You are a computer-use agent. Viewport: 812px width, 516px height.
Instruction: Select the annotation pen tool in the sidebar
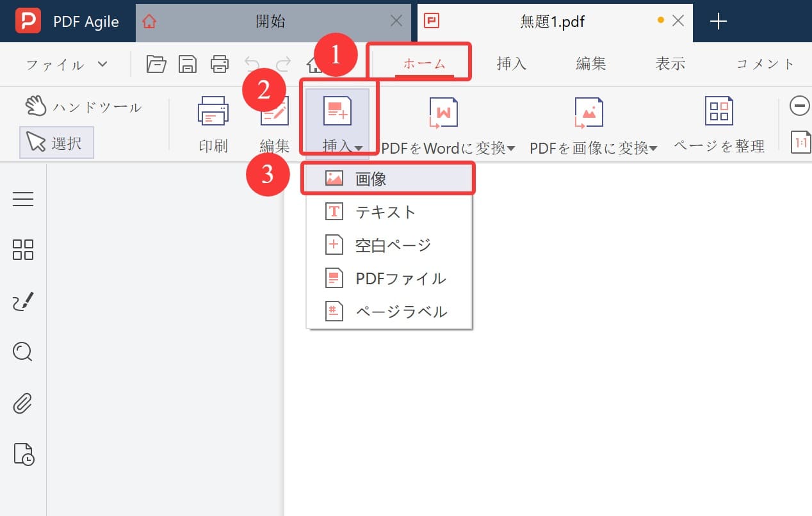pyautogui.click(x=23, y=301)
